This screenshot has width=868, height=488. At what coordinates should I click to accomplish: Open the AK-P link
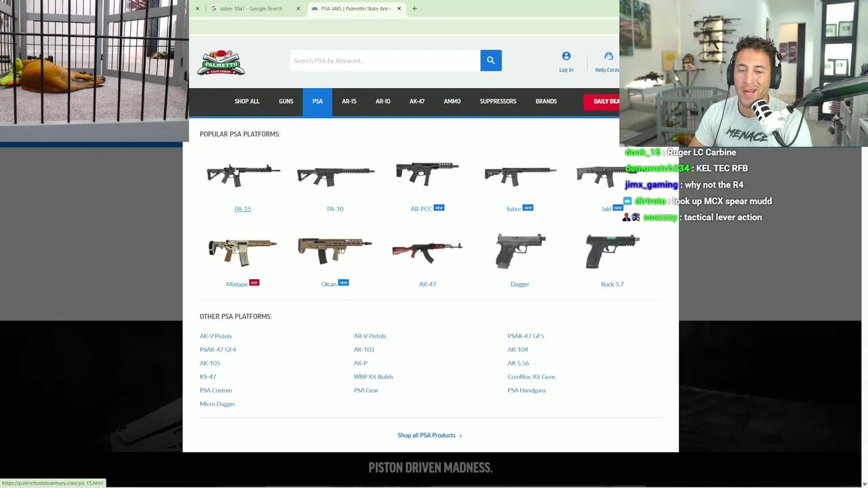[360, 363]
